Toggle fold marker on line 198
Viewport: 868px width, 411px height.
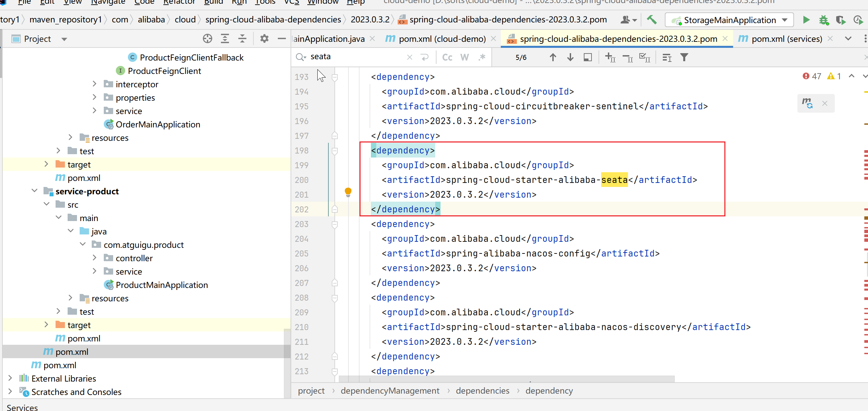click(x=335, y=151)
